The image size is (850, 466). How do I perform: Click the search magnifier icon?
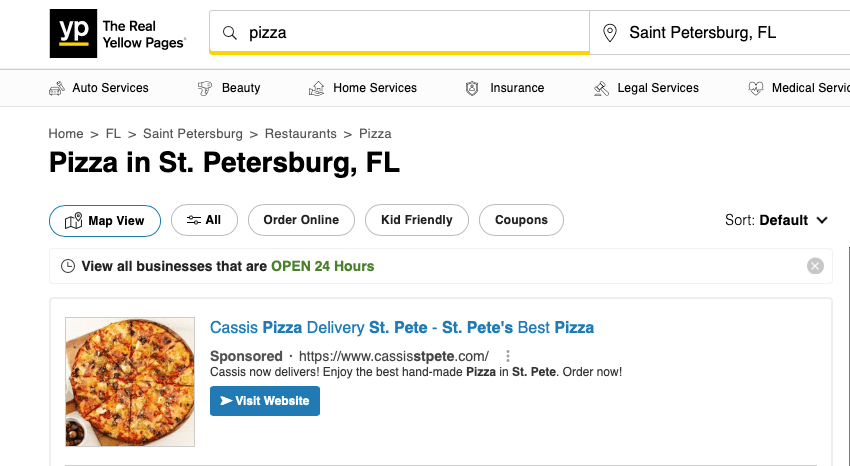click(x=230, y=33)
